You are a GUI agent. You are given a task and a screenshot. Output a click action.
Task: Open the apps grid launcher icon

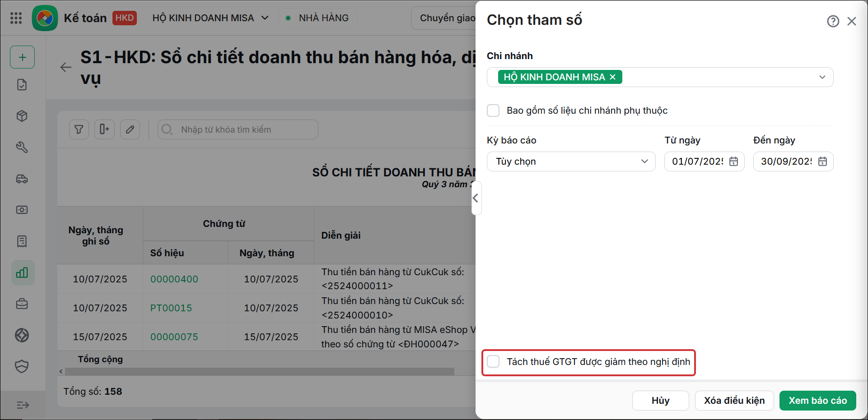click(x=16, y=18)
